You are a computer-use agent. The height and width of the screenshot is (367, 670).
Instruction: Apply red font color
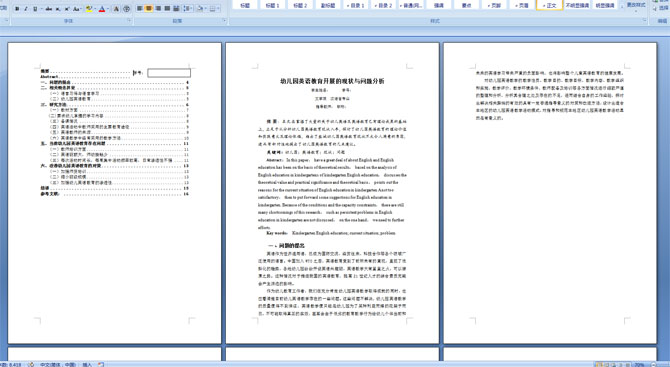(102, 9)
